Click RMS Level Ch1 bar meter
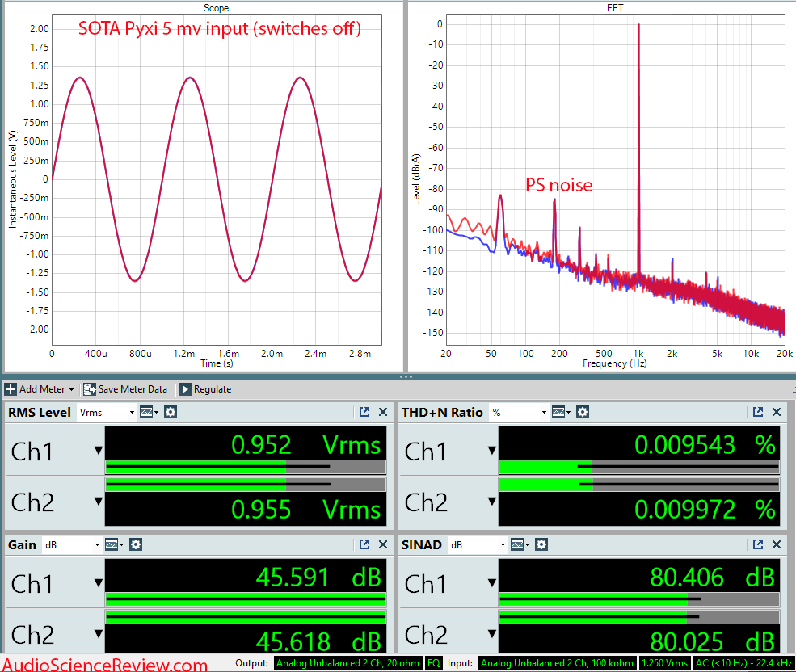This screenshot has width=796, height=672. tap(245, 467)
